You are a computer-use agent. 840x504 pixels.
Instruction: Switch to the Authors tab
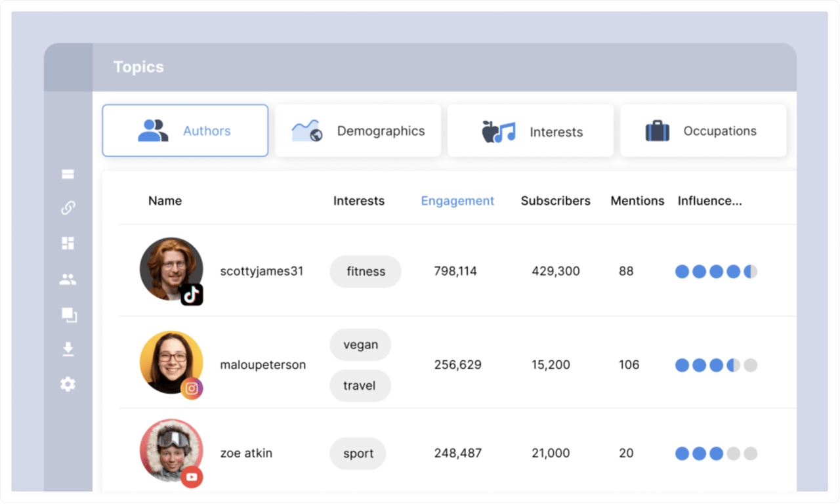[x=185, y=131]
